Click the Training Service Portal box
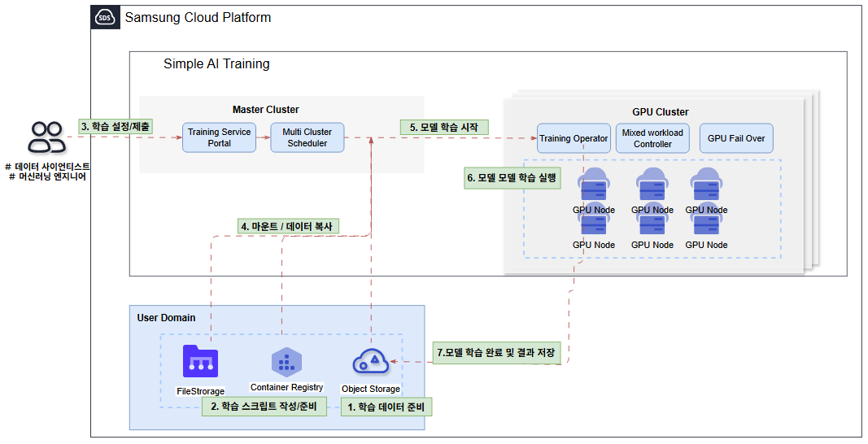The width and height of the screenshot is (868, 444). (x=219, y=137)
